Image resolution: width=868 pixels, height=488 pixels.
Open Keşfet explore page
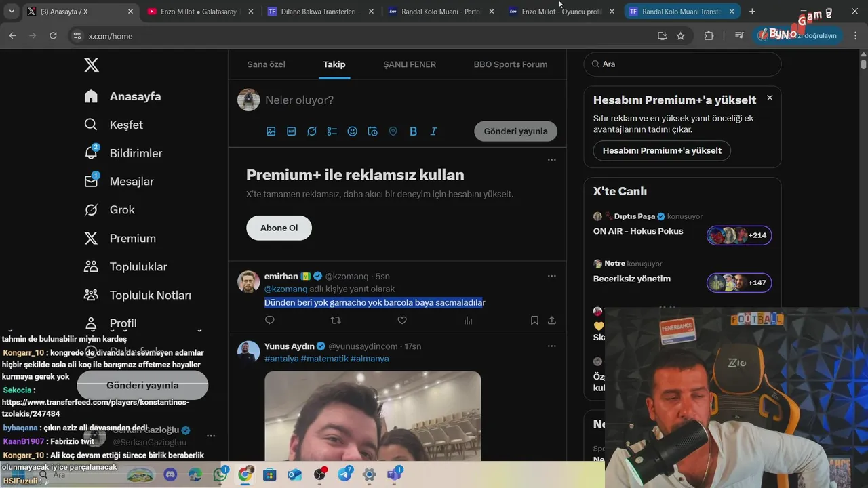[113, 125]
